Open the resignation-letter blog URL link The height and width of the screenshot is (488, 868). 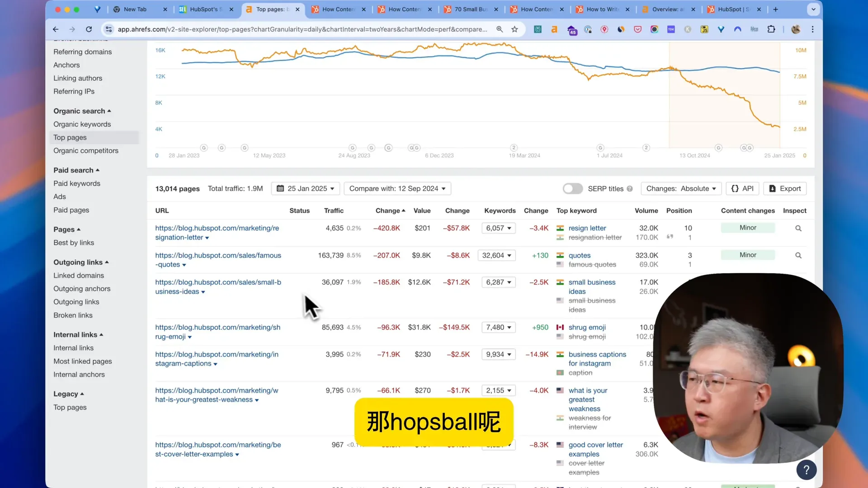click(217, 233)
